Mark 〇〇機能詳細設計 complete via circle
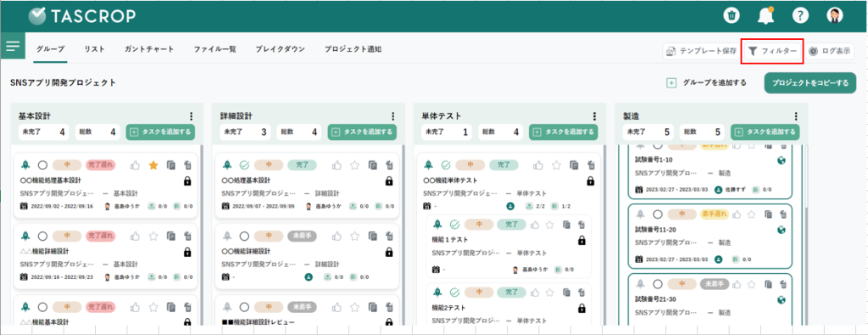The height and width of the screenshot is (335, 868). click(244, 236)
